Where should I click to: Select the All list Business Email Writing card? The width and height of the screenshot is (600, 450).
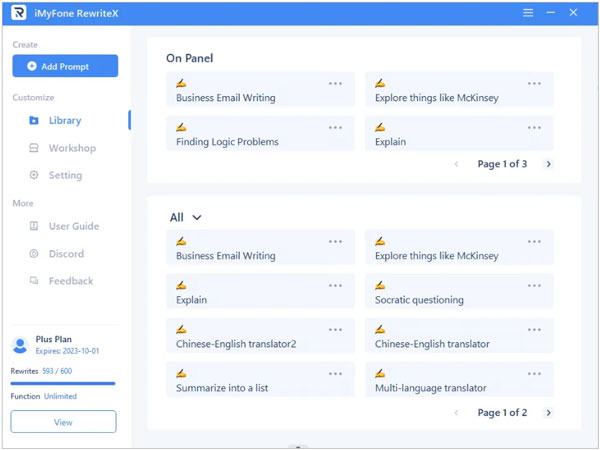coord(261,248)
